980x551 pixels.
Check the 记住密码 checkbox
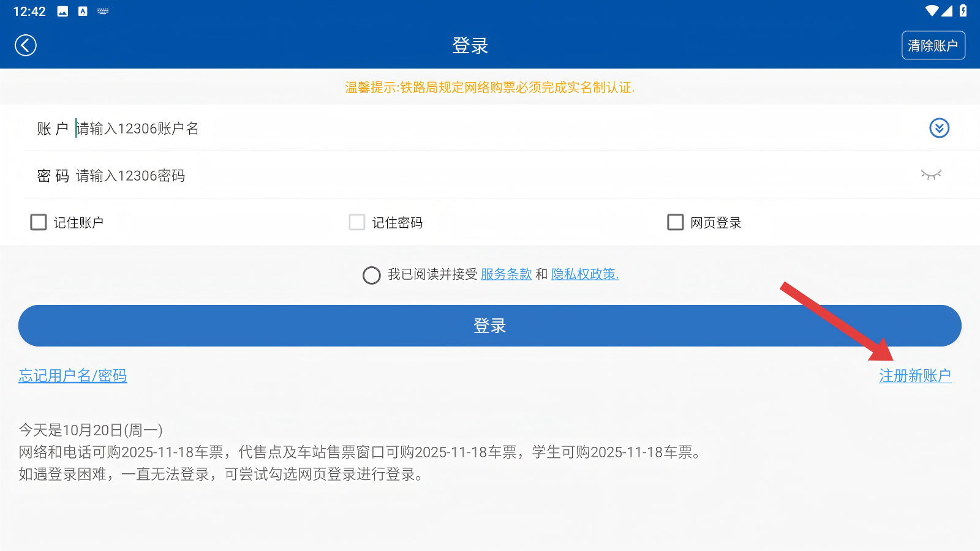(357, 222)
